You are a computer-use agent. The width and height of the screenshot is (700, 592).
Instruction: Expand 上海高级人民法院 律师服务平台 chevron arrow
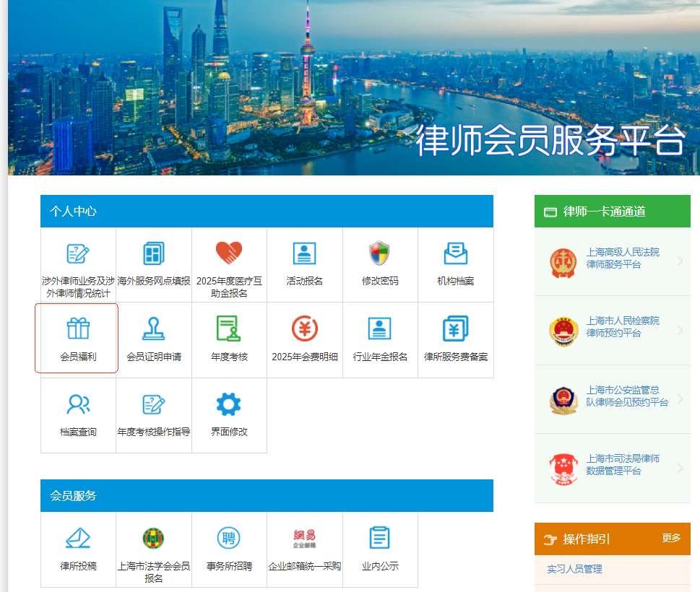680,261
